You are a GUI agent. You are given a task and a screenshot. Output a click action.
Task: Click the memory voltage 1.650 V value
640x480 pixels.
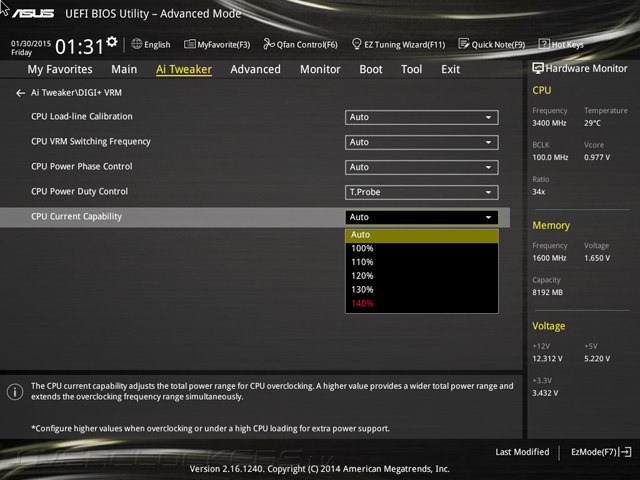pyautogui.click(x=597, y=258)
